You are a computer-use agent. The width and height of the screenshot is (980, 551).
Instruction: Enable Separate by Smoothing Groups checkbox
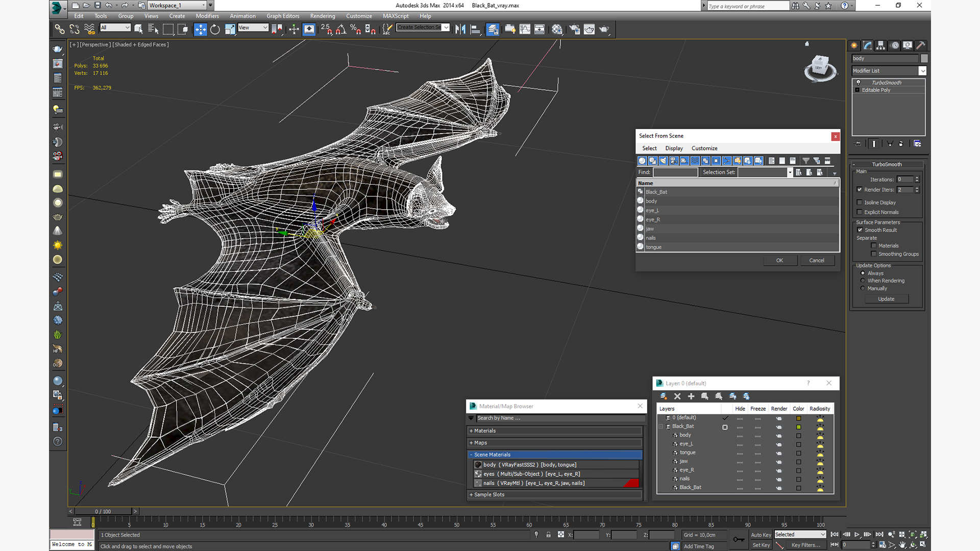coord(874,254)
